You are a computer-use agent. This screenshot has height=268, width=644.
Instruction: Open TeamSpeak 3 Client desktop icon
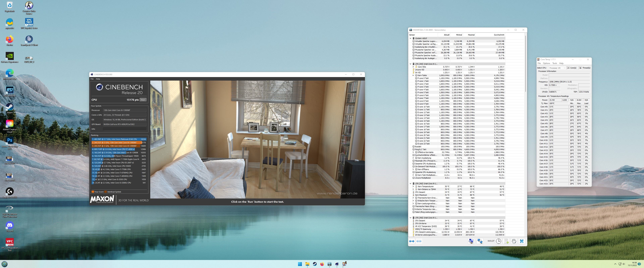tap(29, 41)
